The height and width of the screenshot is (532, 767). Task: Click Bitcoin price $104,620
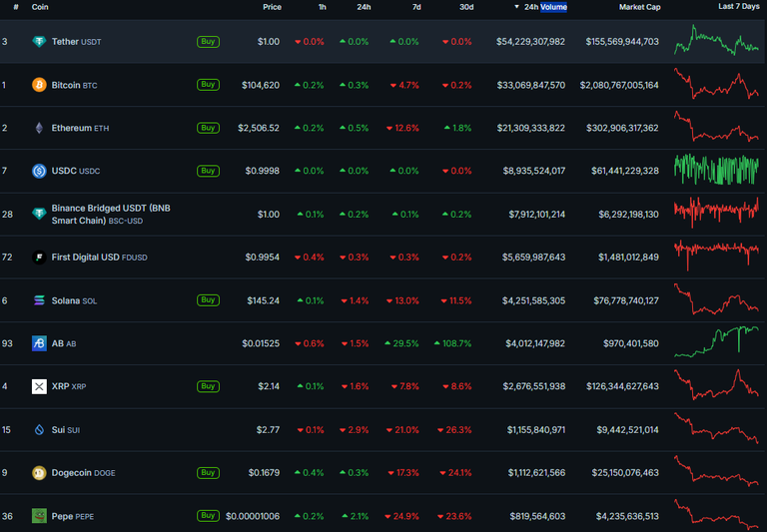click(261, 85)
